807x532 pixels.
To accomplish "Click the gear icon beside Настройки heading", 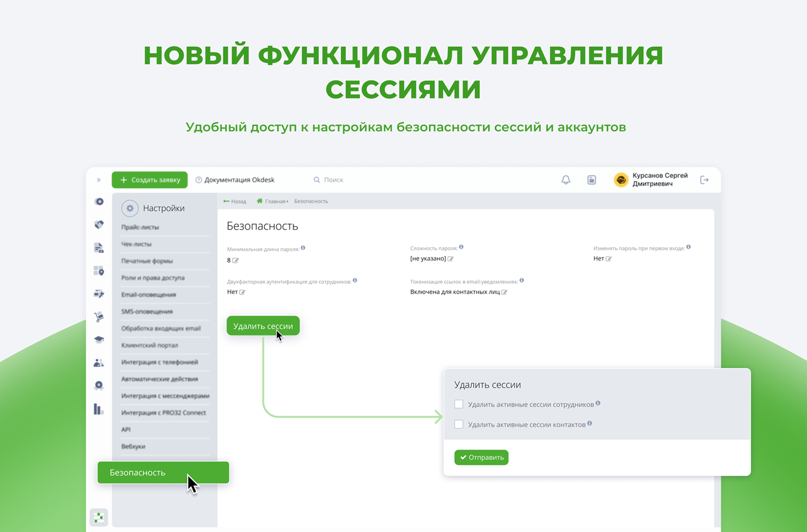I will click(130, 208).
